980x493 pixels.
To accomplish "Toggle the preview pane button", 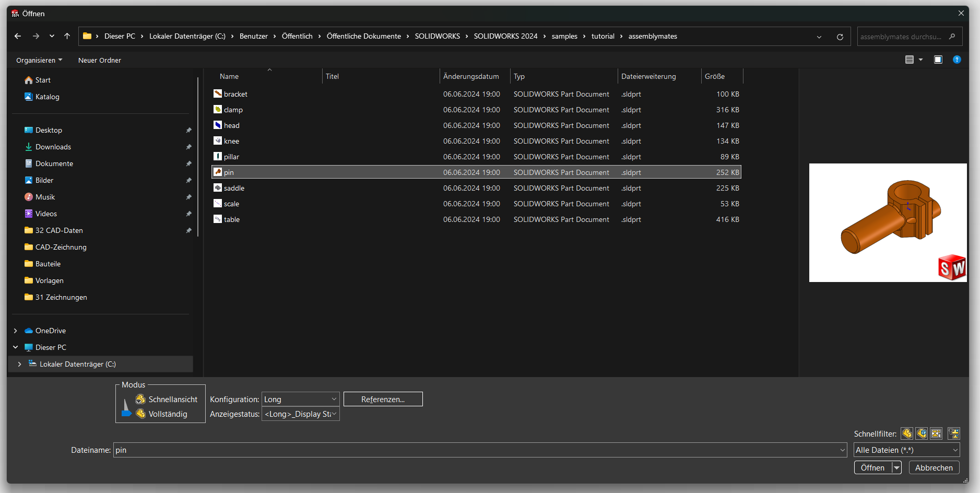I will point(938,60).
